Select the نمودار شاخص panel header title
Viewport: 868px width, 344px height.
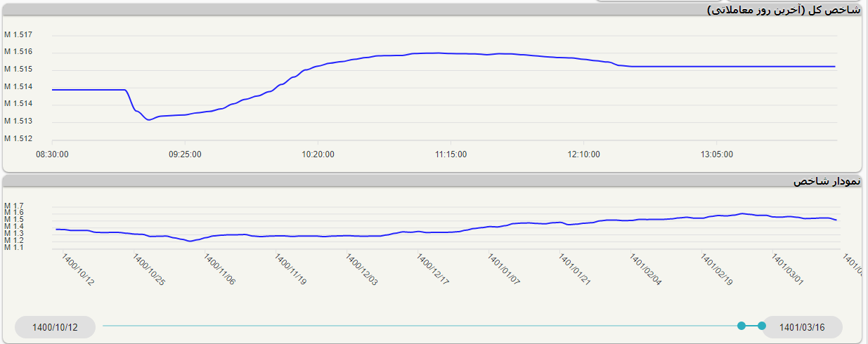pos(826,181)
